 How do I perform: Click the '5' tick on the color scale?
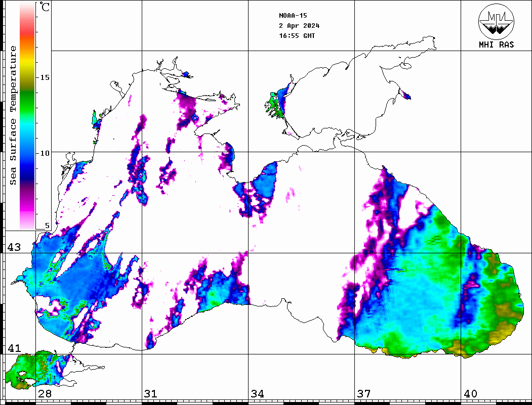[x=47, y=226]
